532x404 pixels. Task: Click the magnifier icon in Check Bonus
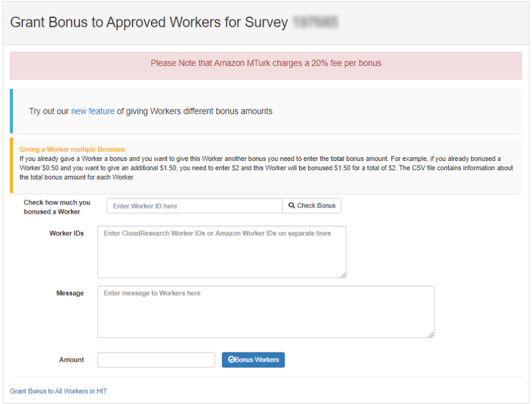pos(291,206)
